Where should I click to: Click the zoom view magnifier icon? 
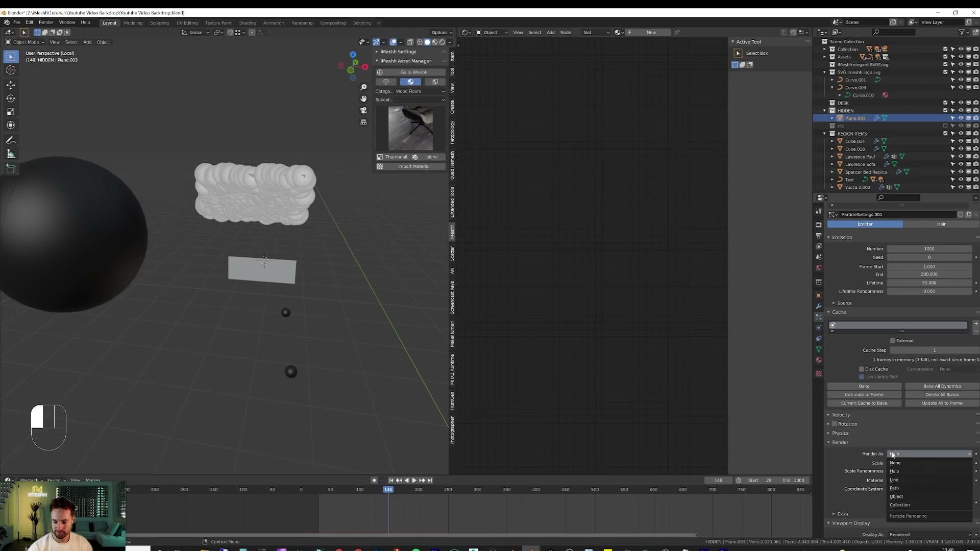(363, 87)
